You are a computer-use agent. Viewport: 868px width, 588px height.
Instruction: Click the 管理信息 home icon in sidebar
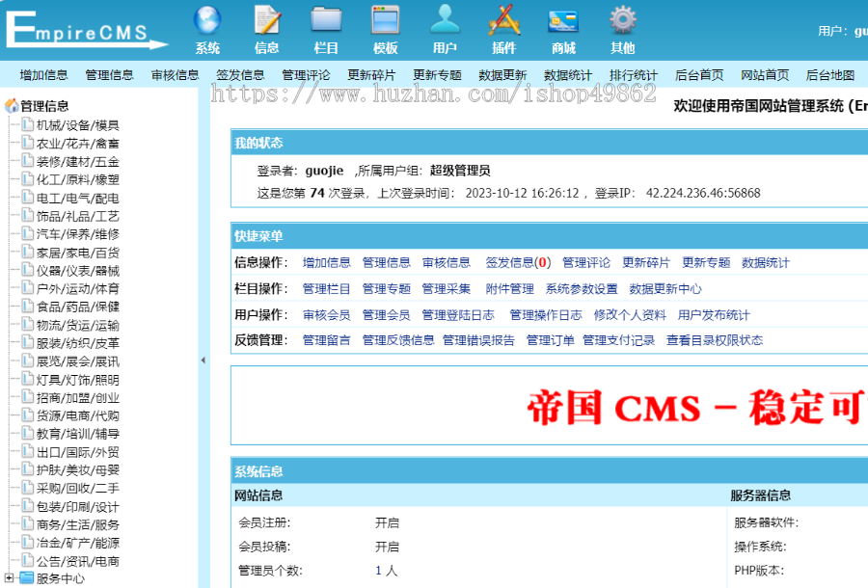tap(11, 106)
